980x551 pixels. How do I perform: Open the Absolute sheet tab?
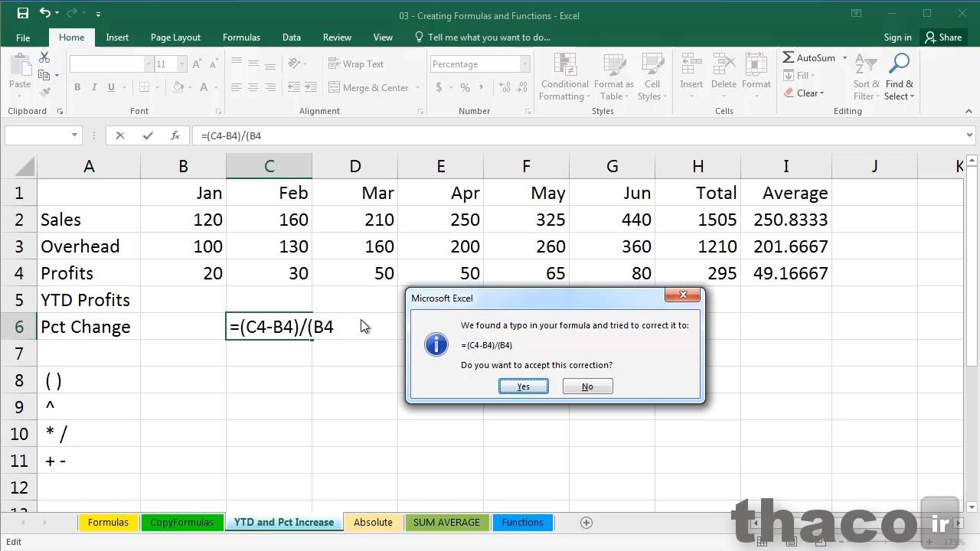(374, 523)
